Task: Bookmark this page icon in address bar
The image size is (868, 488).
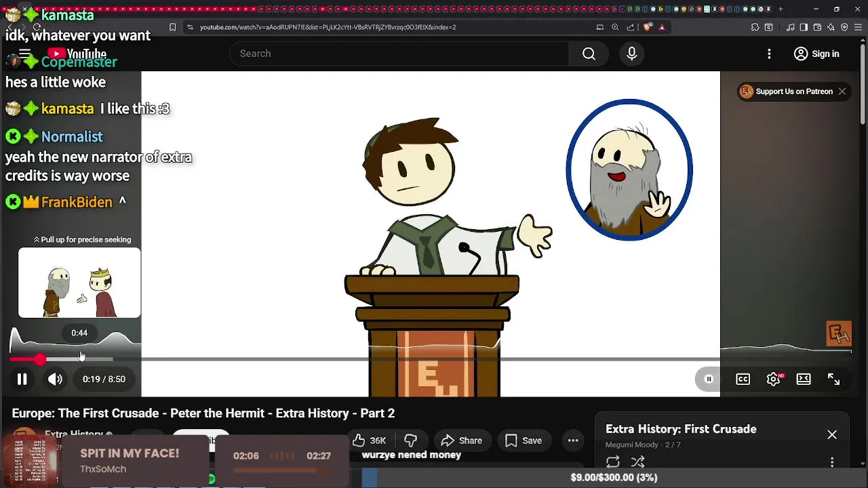Action: 172,27
